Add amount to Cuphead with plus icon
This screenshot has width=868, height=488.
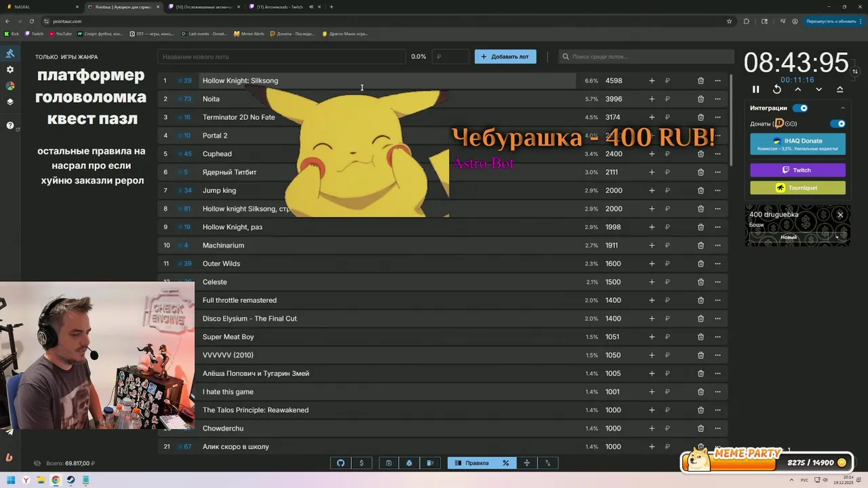point(652,154)
